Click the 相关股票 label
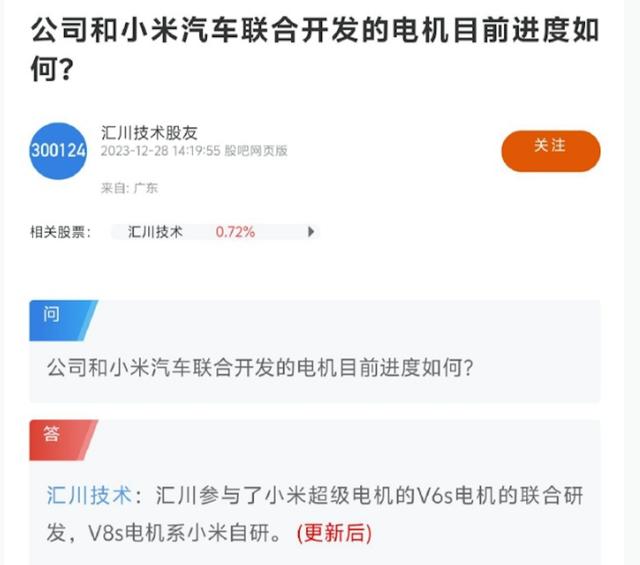 pyautogui.click(x=61, y=232)
